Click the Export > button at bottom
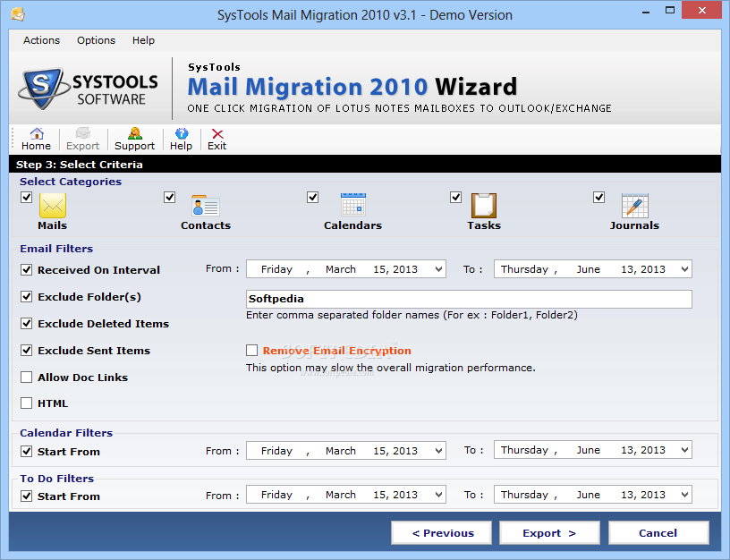This screenshot has width=730, height=560. click(x=549, y=533)
